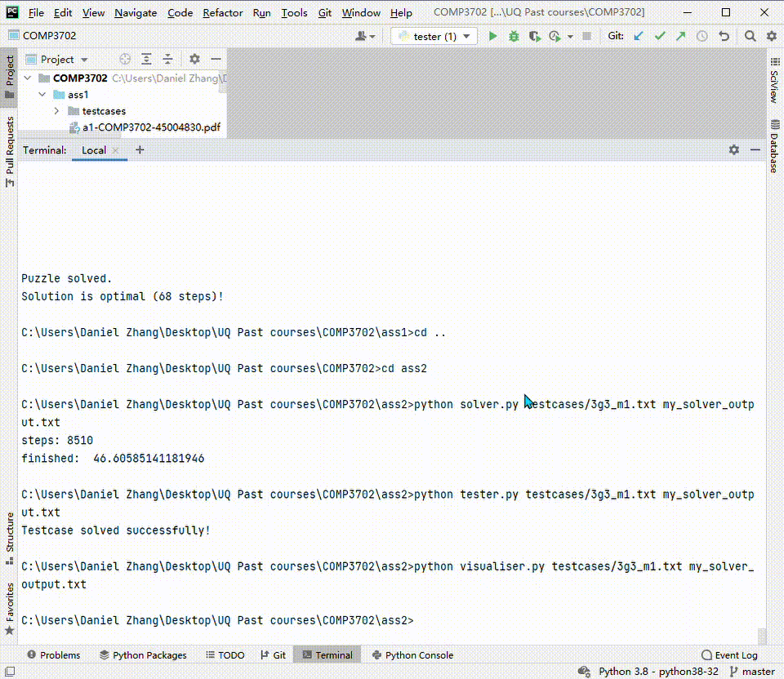The height and width of the screenshot is (679, 784).
Task: Open the tester (1) run configuration dropdown
Action: 434,36
